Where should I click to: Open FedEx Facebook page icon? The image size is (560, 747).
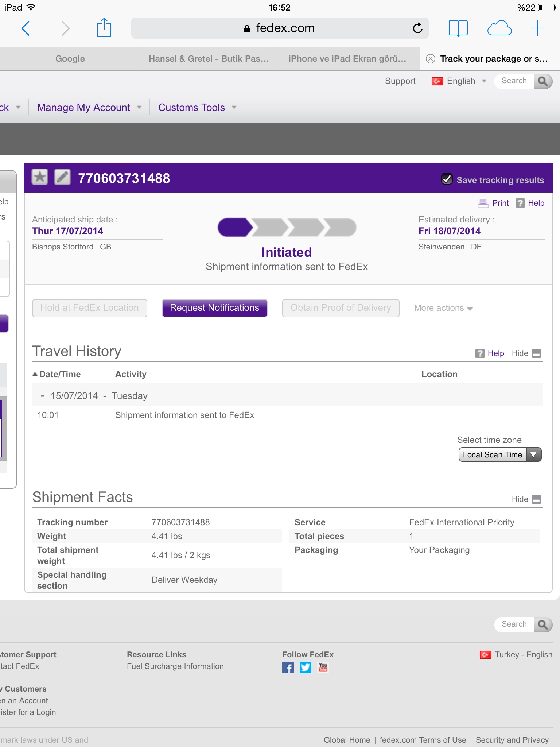pos(288,667)
